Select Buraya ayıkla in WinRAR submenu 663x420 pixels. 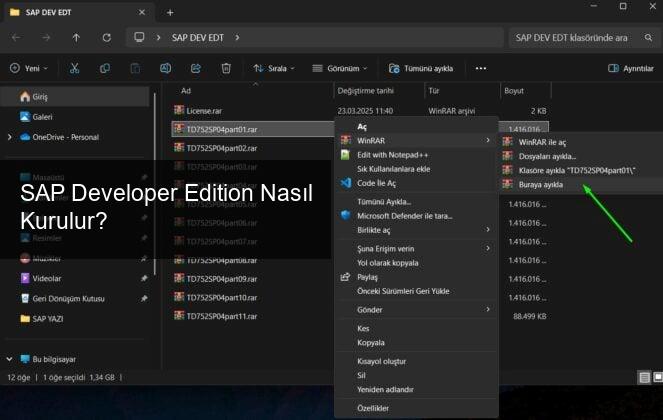[540, 184]
